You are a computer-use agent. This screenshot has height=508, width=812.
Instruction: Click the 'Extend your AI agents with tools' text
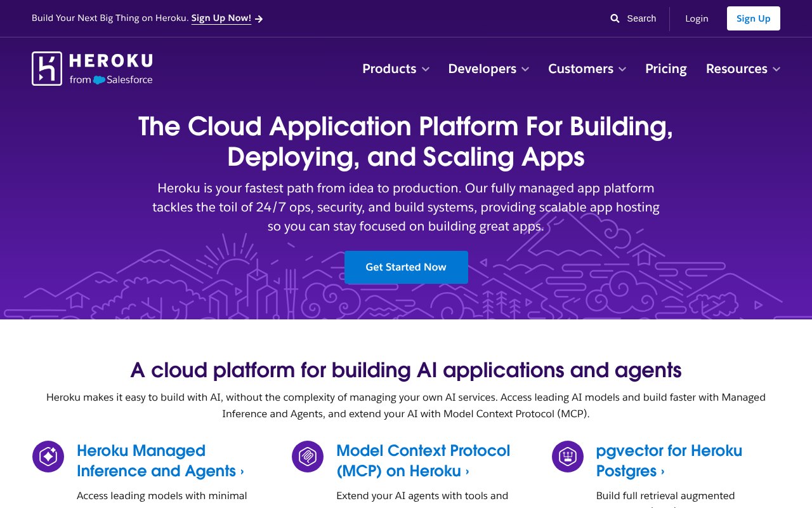pos(422,496)
